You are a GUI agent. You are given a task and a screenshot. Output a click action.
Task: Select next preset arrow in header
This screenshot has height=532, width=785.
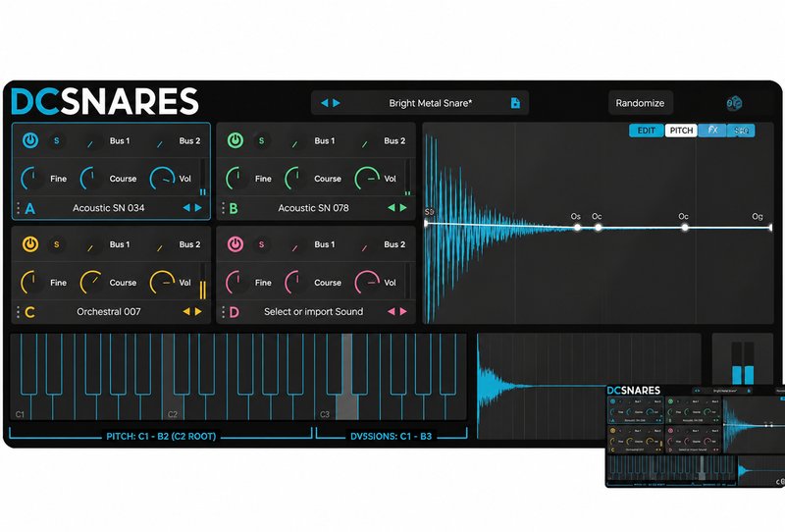pos(337,103)
